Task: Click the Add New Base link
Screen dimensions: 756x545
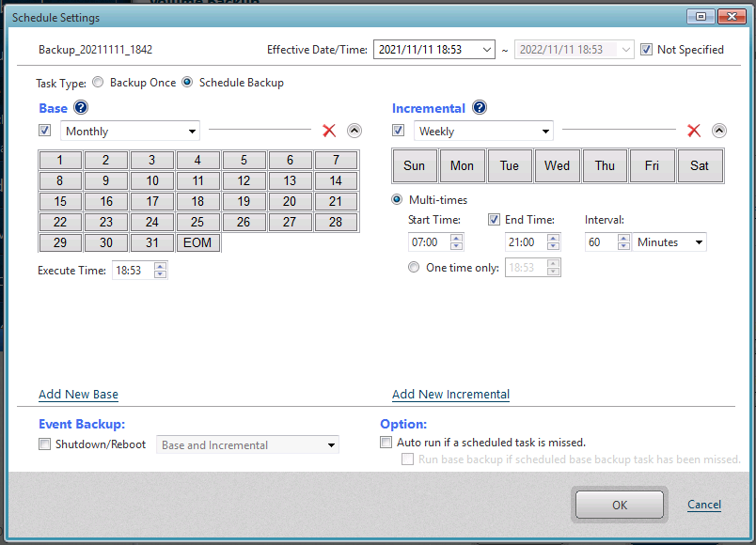Action: pos(78,395)
